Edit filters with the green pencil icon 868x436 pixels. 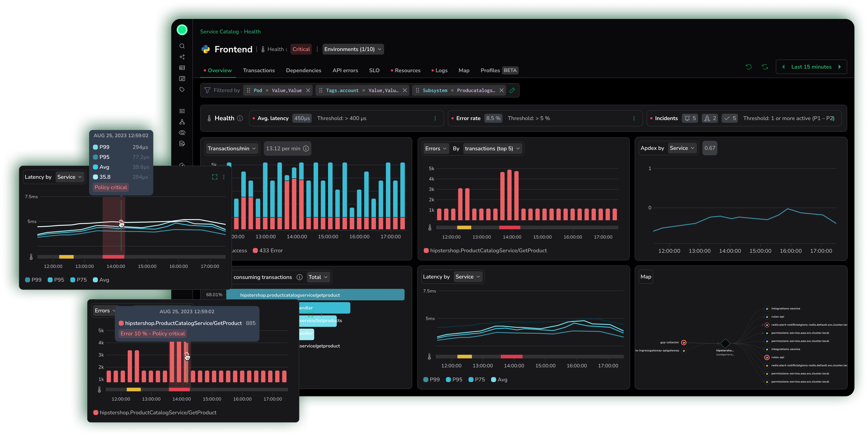[x=512, y=90]
